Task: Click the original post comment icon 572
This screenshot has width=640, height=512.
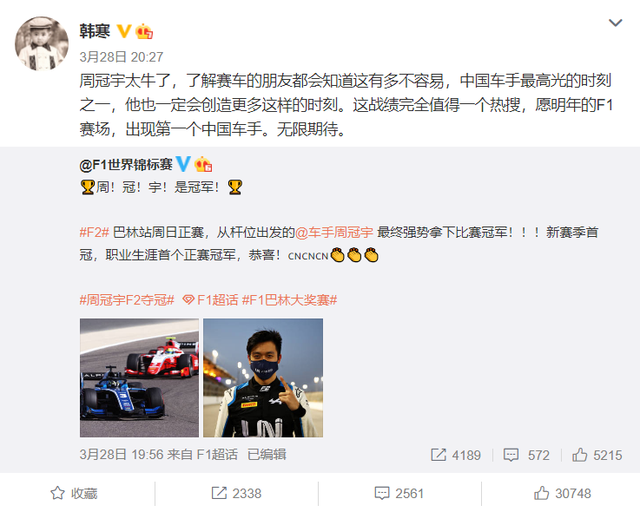Action: (527, 455)
